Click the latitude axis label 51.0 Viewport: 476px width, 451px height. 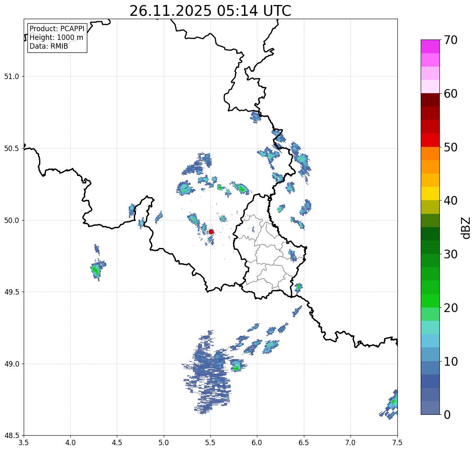point(11,76)
